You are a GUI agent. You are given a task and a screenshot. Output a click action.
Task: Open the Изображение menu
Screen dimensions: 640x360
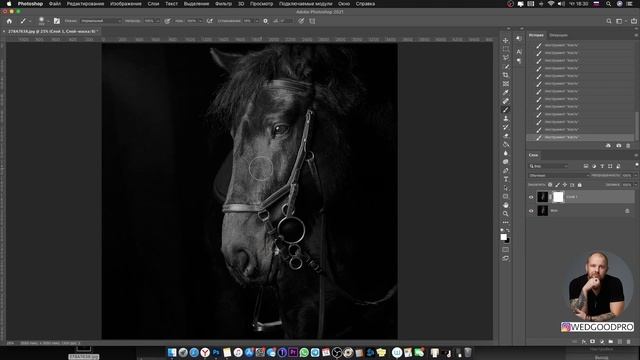pos(126,4)
